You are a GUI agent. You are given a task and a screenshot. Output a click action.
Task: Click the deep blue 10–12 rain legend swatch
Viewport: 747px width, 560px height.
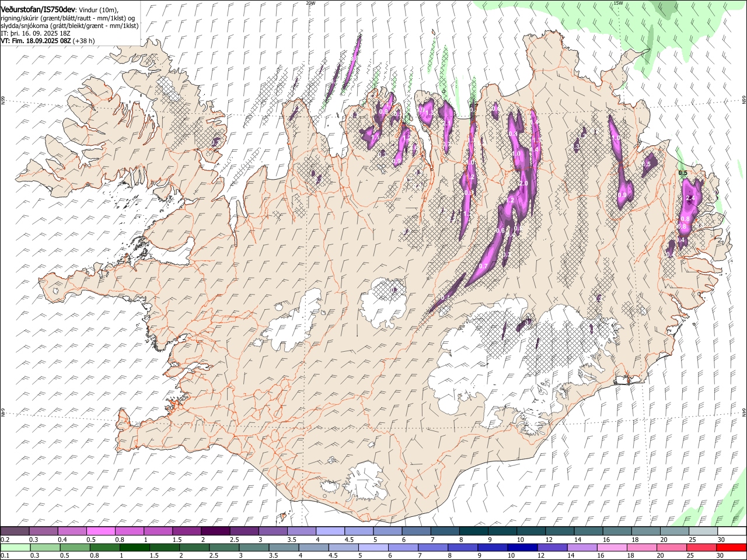(x=523, y=548)
